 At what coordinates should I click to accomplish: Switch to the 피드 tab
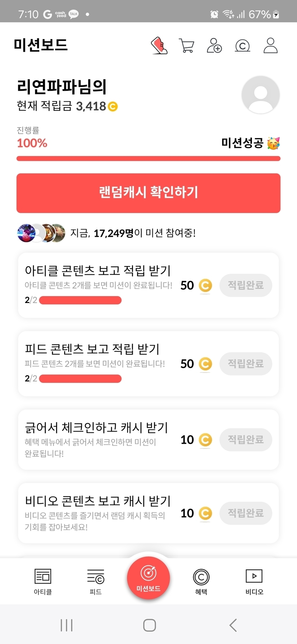coord(96,581)
